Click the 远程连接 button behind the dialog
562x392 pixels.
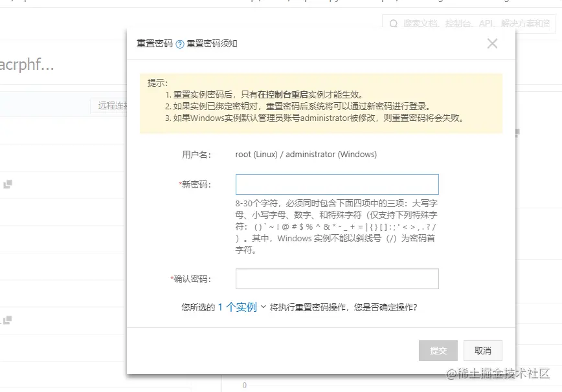(109, 105)
